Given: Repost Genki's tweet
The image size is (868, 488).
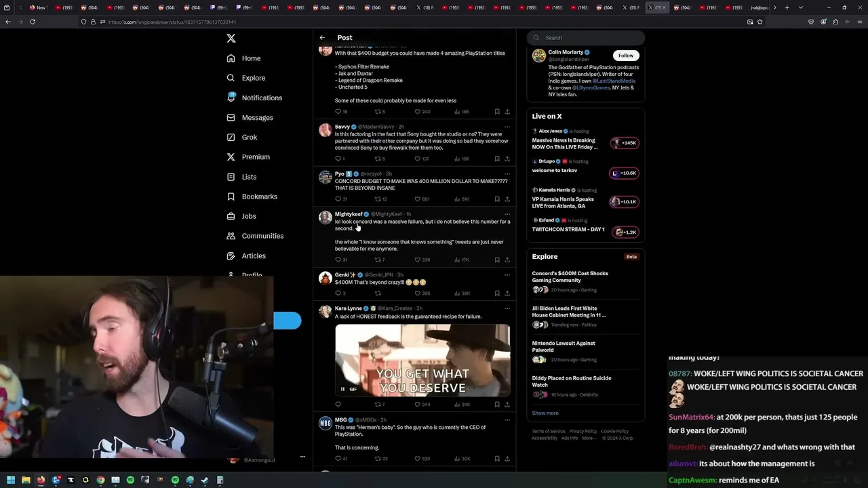Looking at the screenshot, I should click(378, 293).
